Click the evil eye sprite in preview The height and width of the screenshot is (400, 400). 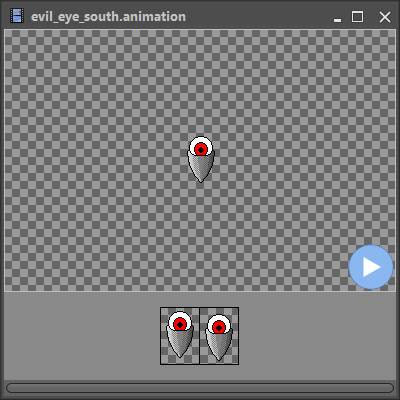(x=201, y=159)
